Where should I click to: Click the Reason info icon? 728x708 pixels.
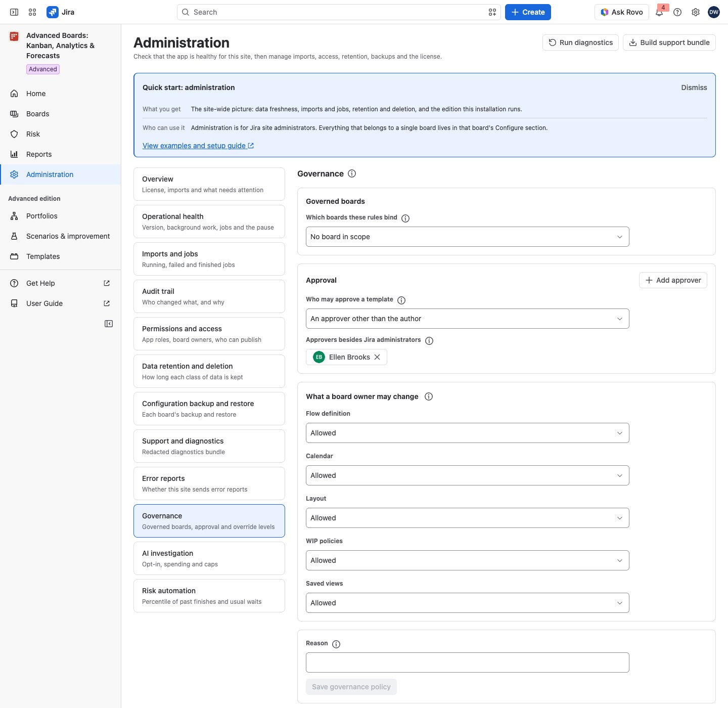coord(336,644)
